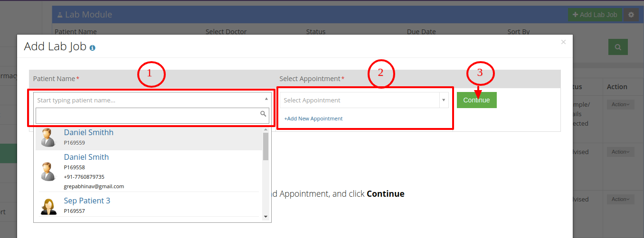The width and height of the screenshot is (644, 238).
Task: Click the Continue button
Action: [x=477, y=100]
